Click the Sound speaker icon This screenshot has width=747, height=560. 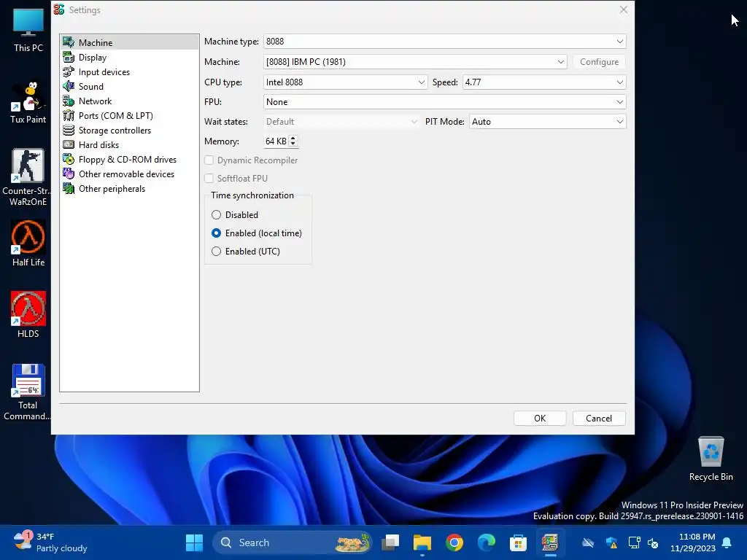pyautogui.click(x=69, y=86)
